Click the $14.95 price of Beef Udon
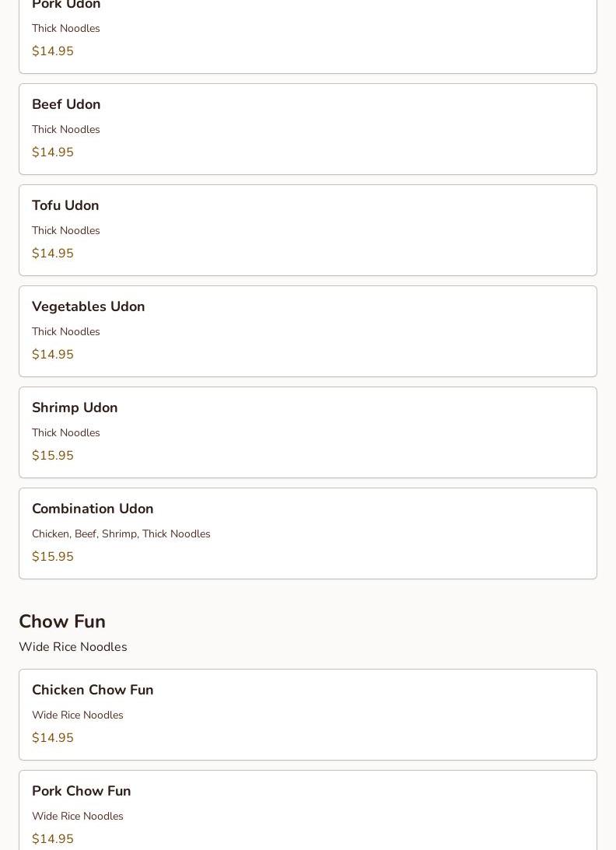The image size is (616, 850). [x=53, y=152]
